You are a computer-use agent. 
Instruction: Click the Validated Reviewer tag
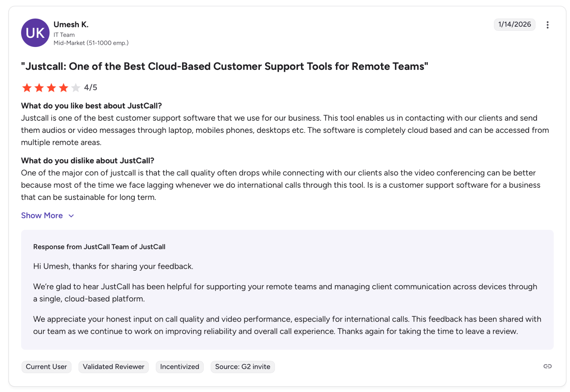point(114,367)
